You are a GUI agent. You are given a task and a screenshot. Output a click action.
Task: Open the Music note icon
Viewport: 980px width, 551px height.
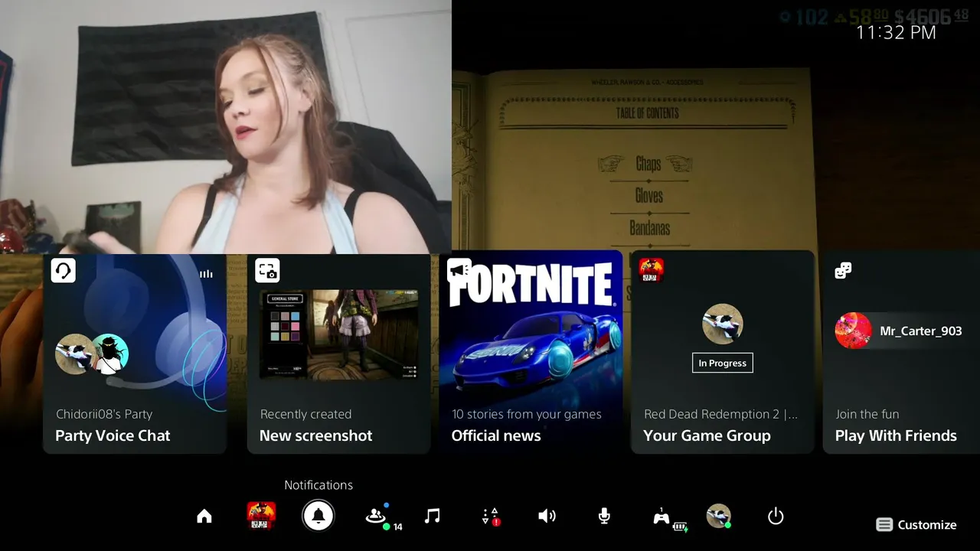(x=433, y=517)
